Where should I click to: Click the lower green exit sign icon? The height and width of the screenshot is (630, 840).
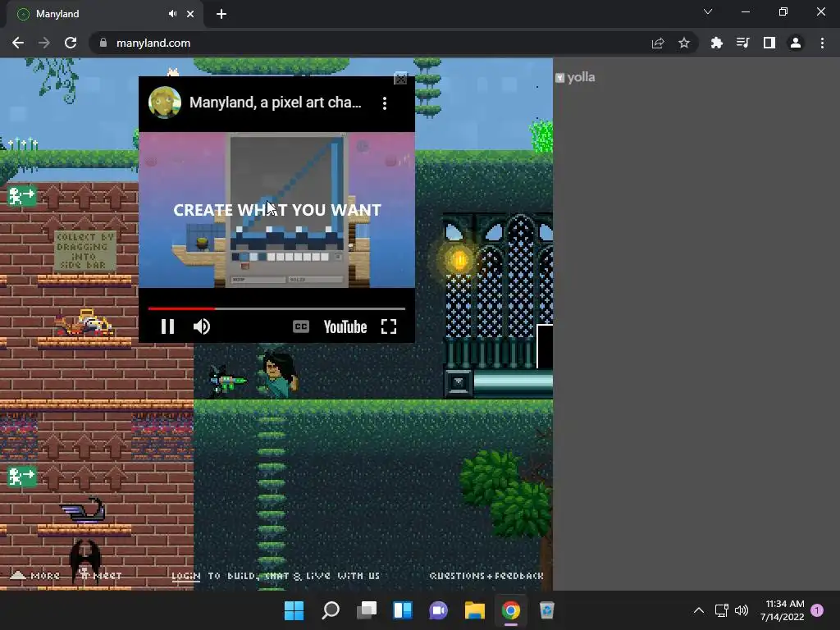pos(22,477)
